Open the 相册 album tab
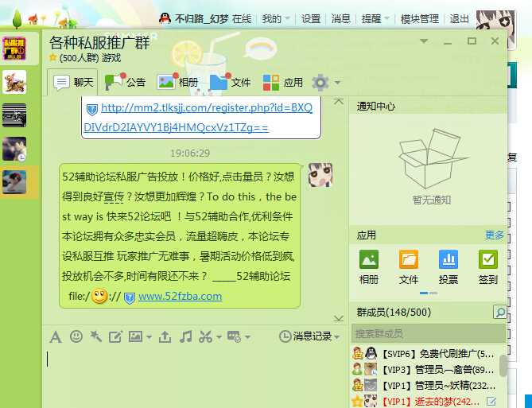Image resolution: width=532 pixels, height=408 pixels. [177, 82]
